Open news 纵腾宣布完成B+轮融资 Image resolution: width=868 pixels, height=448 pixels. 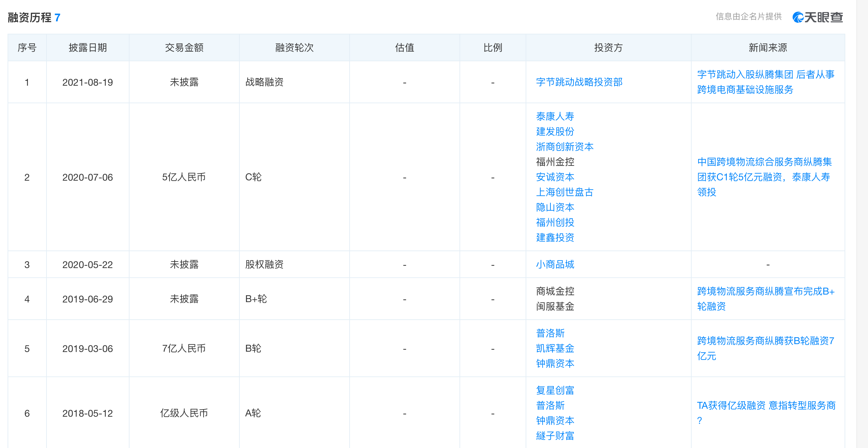[x=766, y=299]
